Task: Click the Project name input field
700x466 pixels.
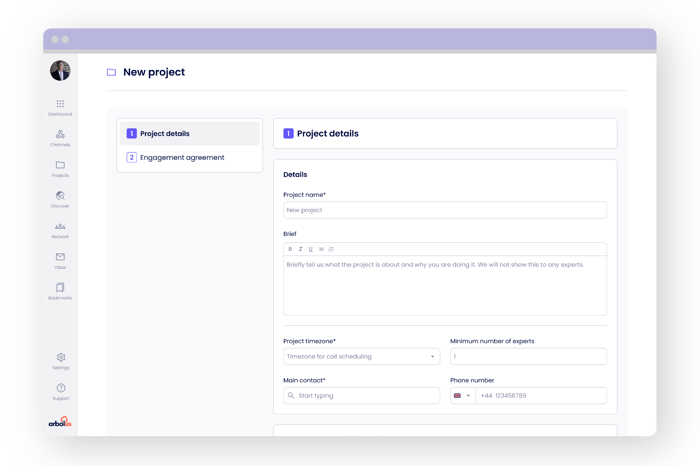Action: (x=444, y=211)
